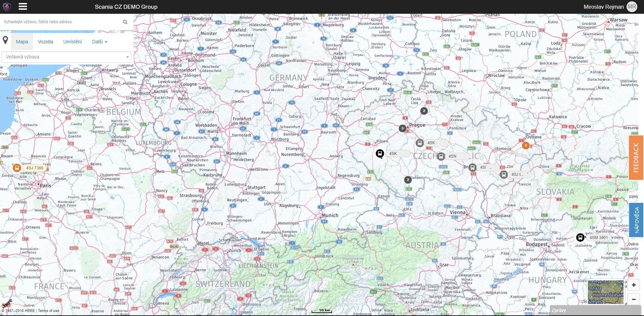Click the orange vehicle marker 4SJ 7389

(16, 167)
